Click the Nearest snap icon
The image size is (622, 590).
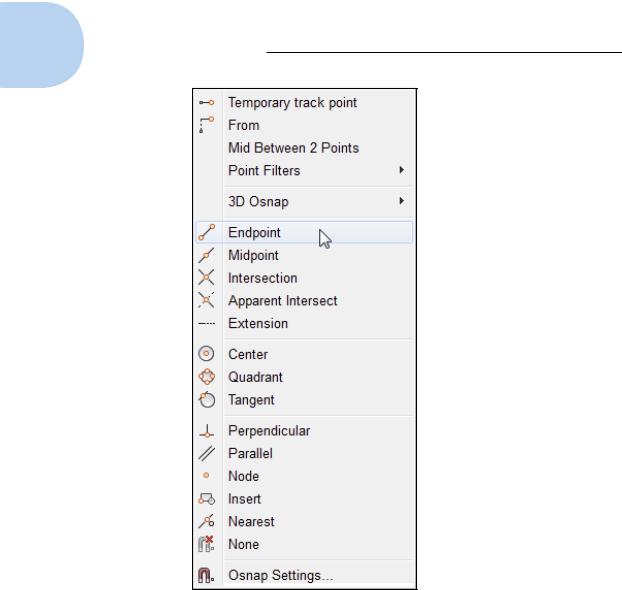click(x=206, y=521)
